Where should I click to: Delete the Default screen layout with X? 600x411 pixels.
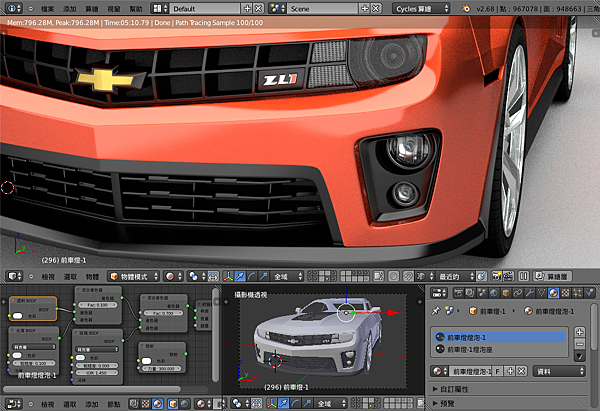(x=260, y=7)
